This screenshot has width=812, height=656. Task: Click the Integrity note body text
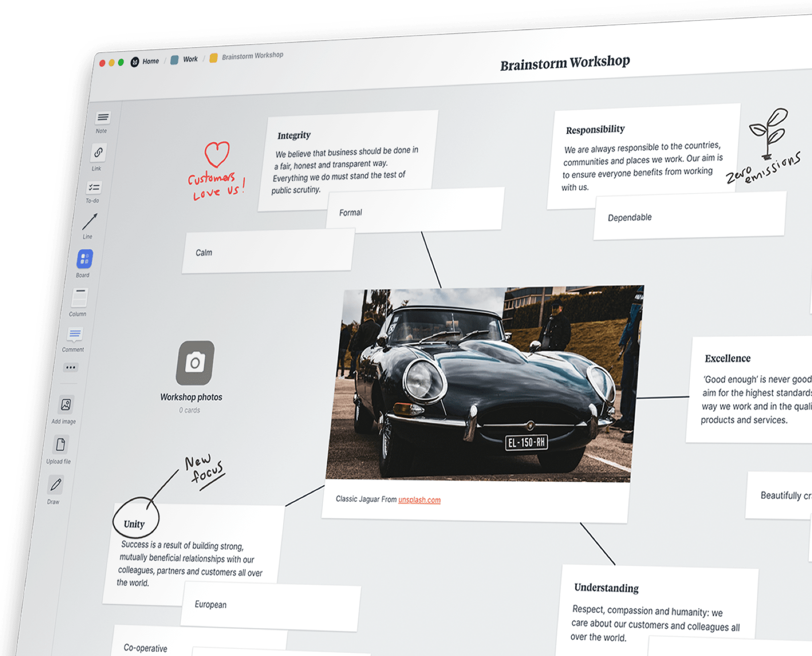click(346, 170)
